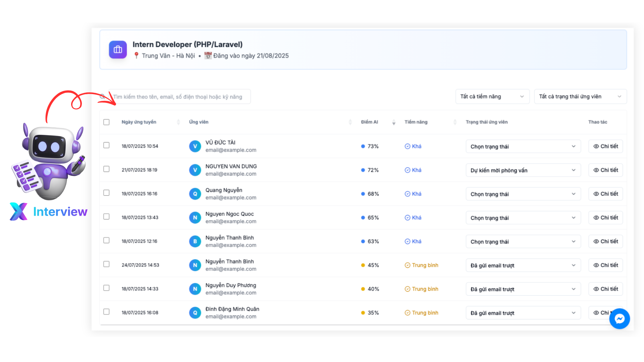Open the Messenger chat bubble icon

(619, 319)
